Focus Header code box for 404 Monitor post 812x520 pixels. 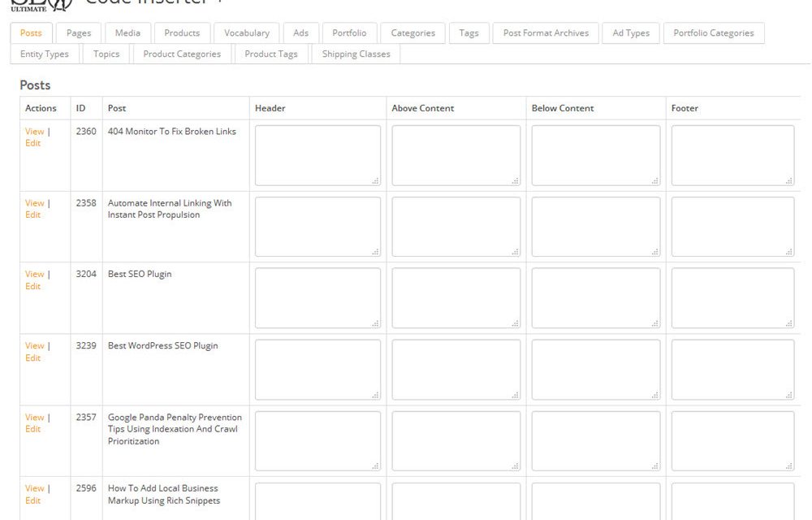(x=317, y=155)
